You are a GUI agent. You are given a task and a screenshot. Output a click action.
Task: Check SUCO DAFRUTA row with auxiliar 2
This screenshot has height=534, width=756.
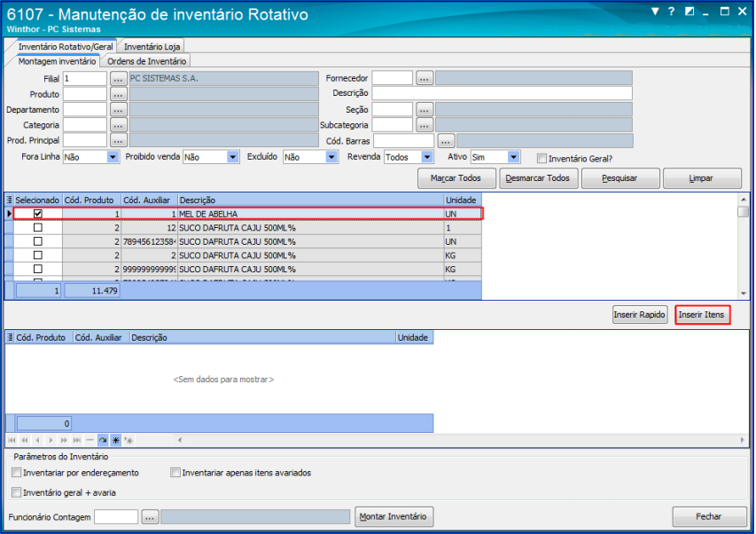(x=38, y=255)
